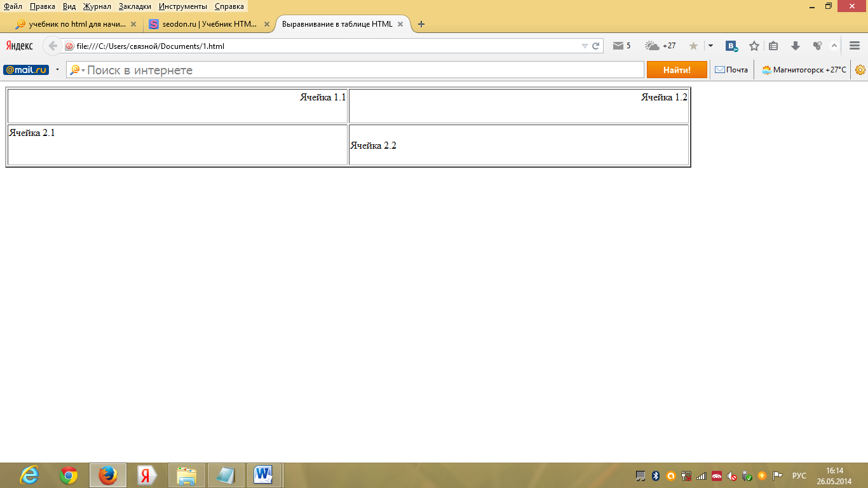
Task: Click the gray Yandex bookmarks star
Action: pyautogui.click(x=693, y=46)
